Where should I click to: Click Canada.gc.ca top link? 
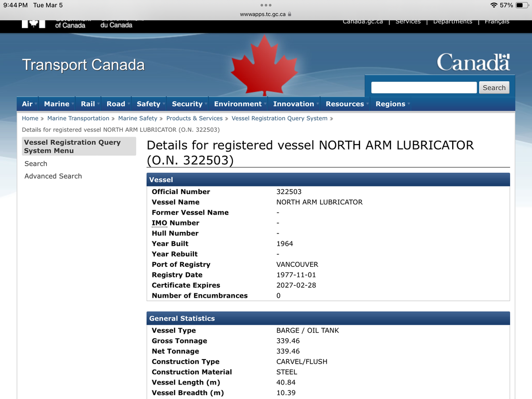362,22
